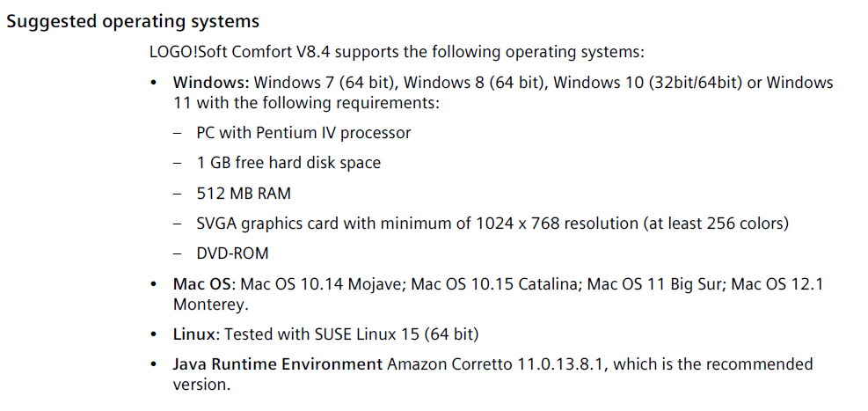Screen dimensions: 868x411
Task: Click the '512 MB RAM' line
Action: click(244, 193)
